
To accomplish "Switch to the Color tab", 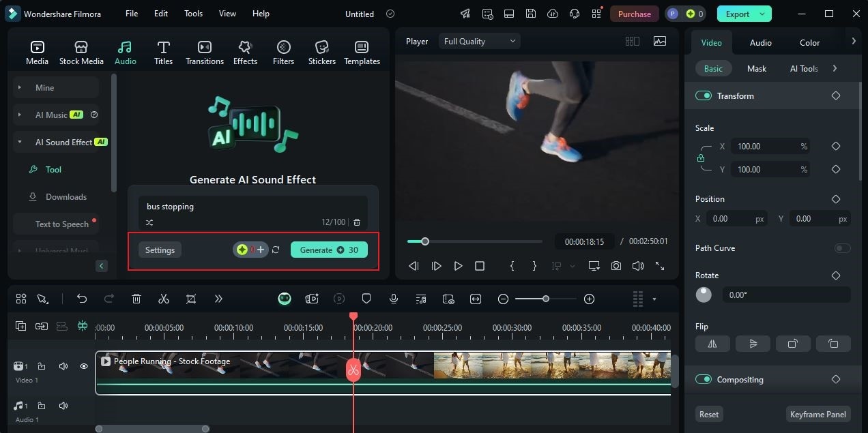I will point(810,42).
